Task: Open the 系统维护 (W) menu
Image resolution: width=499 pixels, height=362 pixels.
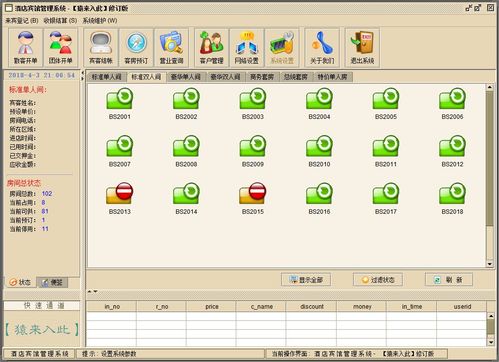Action: [100, 21]
